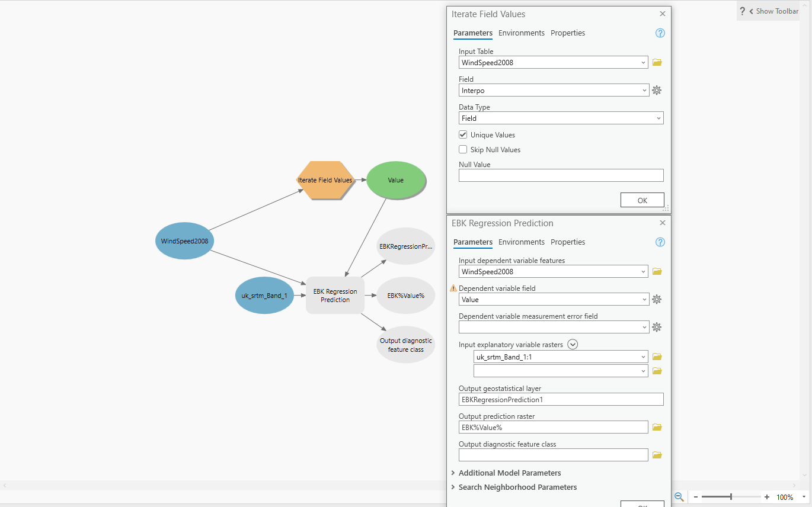Close the Iterate Field Values dialog
Viewport: 812px width, 507px height.
(x=663, y=14)
